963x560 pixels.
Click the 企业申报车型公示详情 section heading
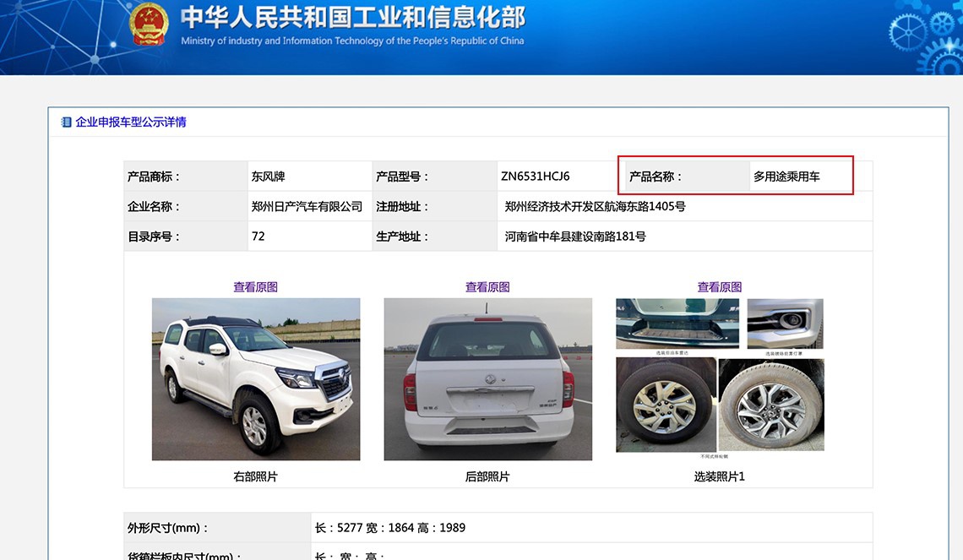pyautogui.click(x=131, y=122)
